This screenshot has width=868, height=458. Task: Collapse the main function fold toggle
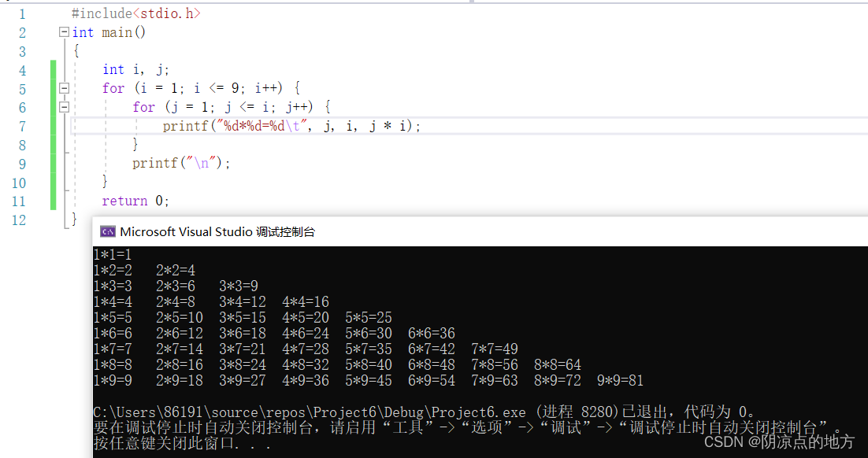point(65,32)
